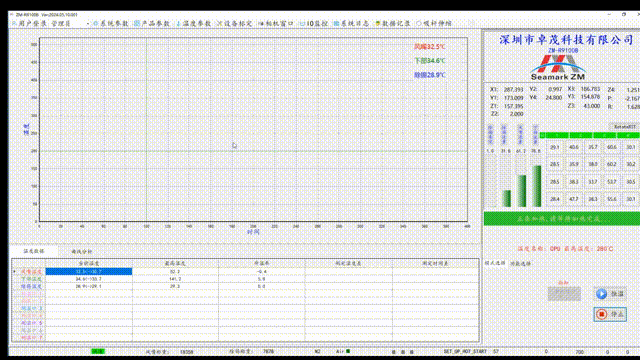Click the 29.3 max temperature cell
The image size is (640, 360).
click(x=175, y=287)
